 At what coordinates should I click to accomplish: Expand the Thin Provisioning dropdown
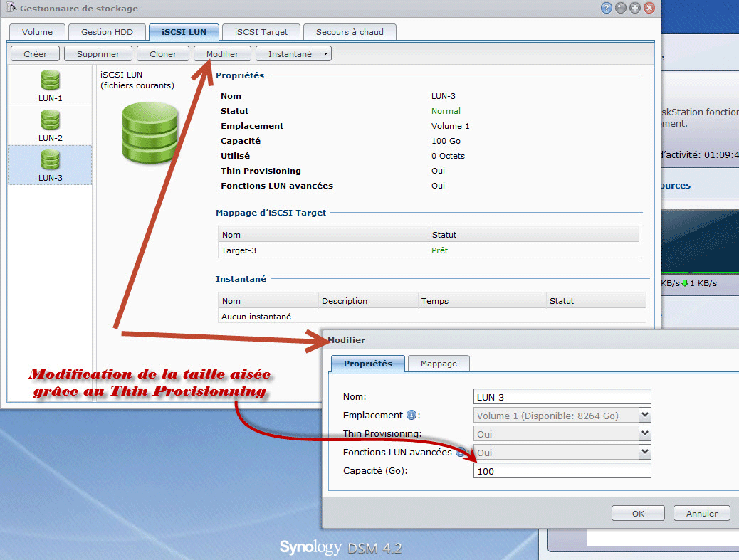[644, 434]
